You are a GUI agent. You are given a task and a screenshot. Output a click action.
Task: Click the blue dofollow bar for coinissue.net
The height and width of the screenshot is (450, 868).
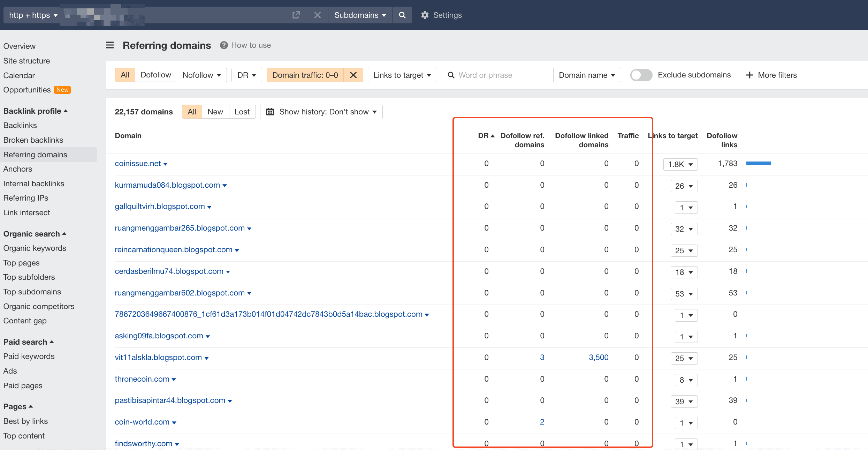point(758,163)
